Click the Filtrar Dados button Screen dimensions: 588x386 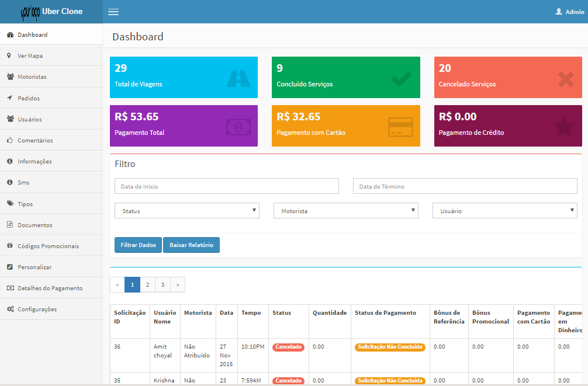(x=138, y=245)
